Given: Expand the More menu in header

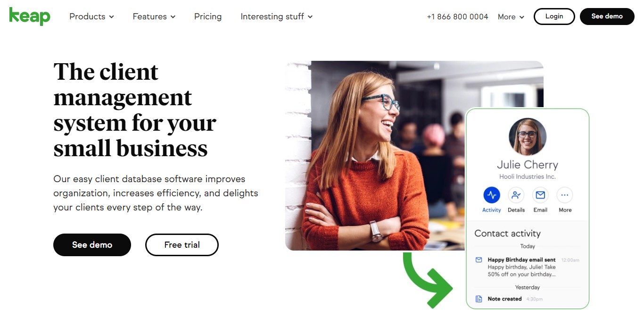Looking at the screenshot, I should coord(511,17).
